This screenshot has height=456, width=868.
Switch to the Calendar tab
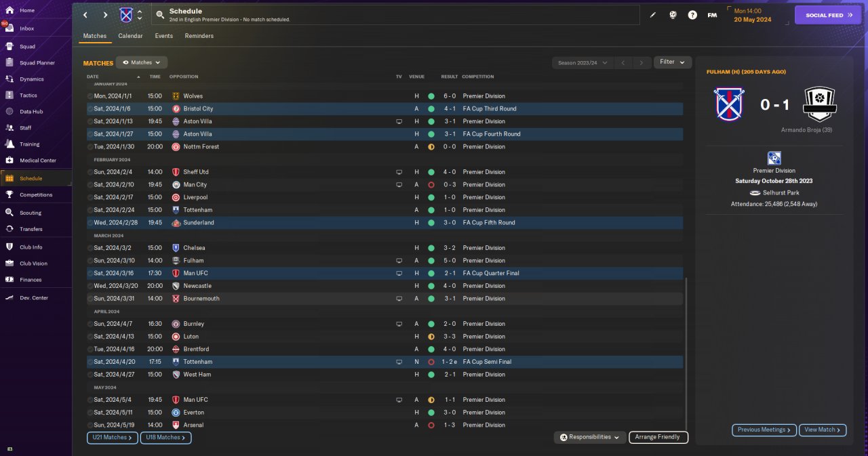pyautogui.click(x=130, y=36)
